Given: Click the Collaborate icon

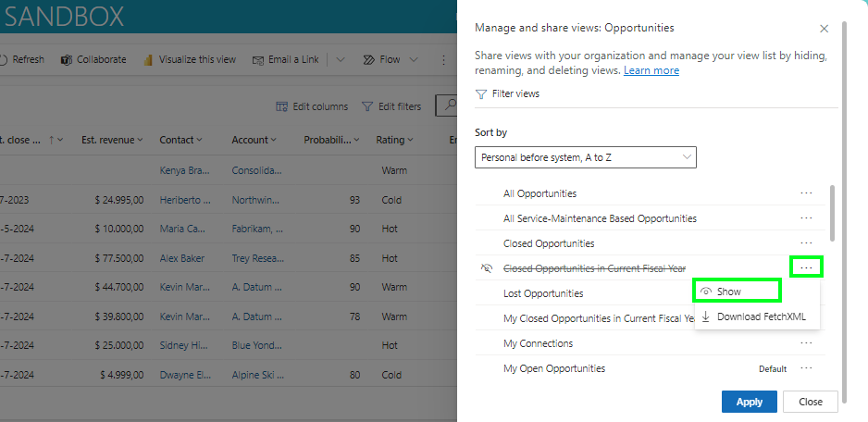Looking at the screenshot, I should point(67,59).
